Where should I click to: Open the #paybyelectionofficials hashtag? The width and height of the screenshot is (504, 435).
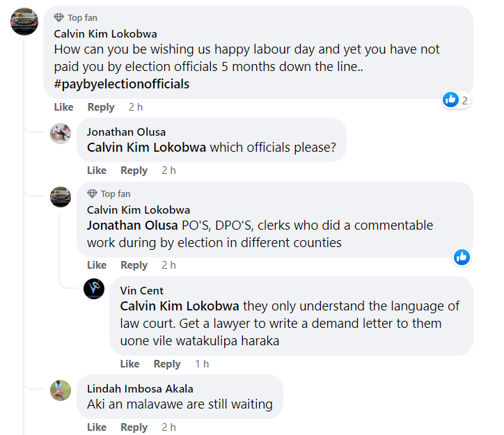[122, 84]
